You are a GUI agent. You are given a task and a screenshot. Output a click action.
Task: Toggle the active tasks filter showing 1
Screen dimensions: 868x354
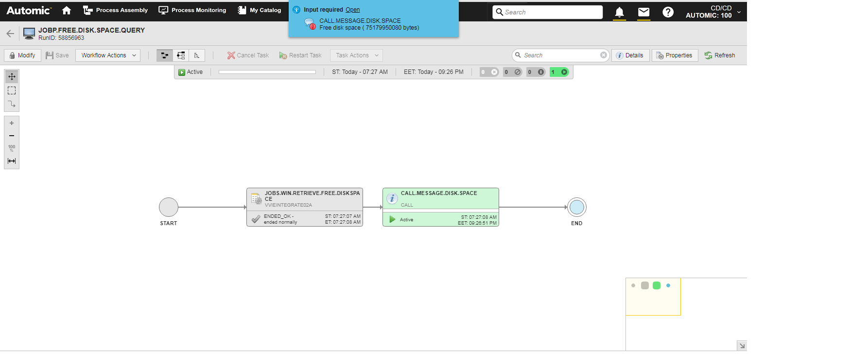click(x=559, y=72)
